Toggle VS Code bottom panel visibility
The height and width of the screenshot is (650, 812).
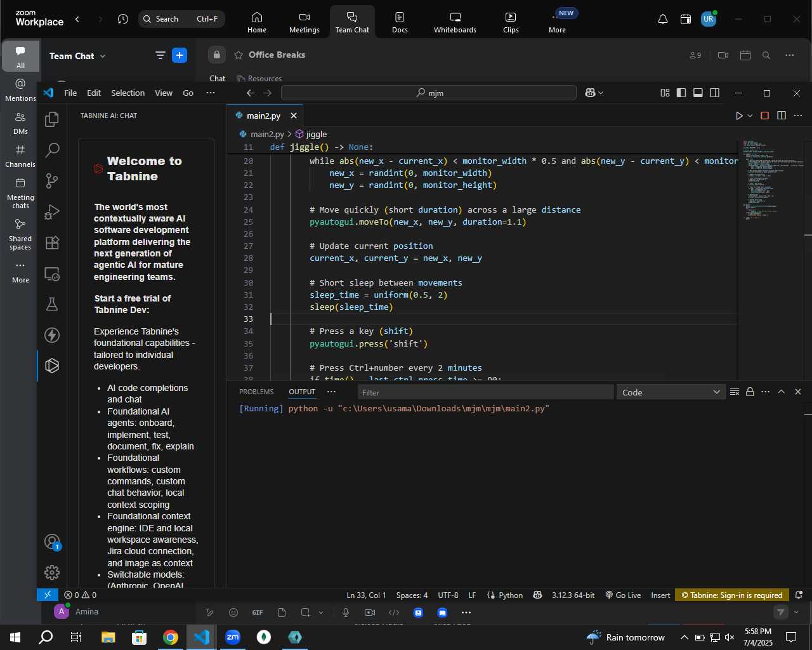click(698, 93)
